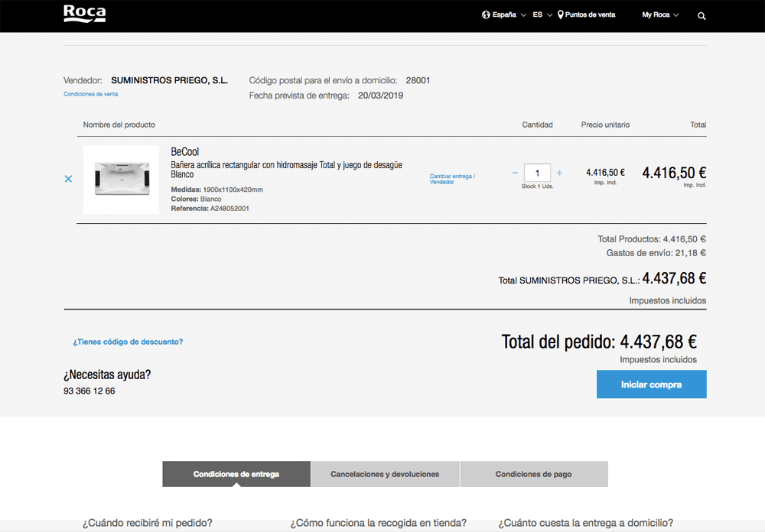Remove BeCool product with the X icon

tap(68, 179)
